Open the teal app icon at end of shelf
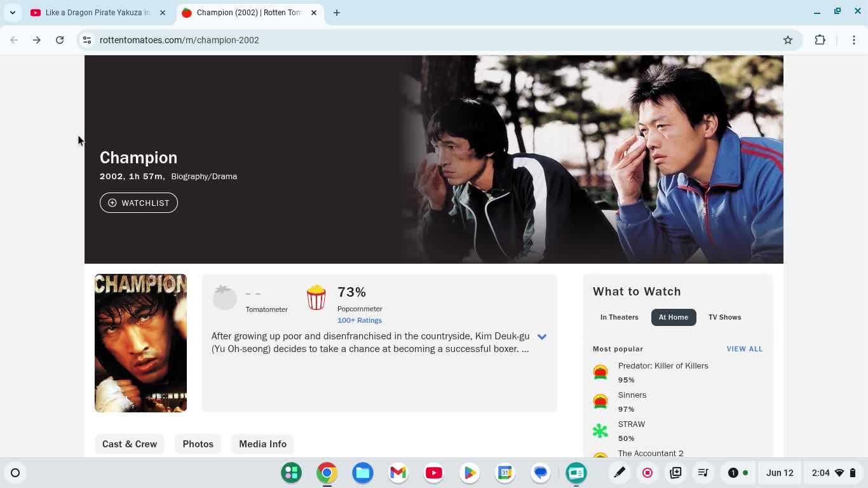Image resolution: width=868 pixels, height=488 pixels. (x=576, y=473)
